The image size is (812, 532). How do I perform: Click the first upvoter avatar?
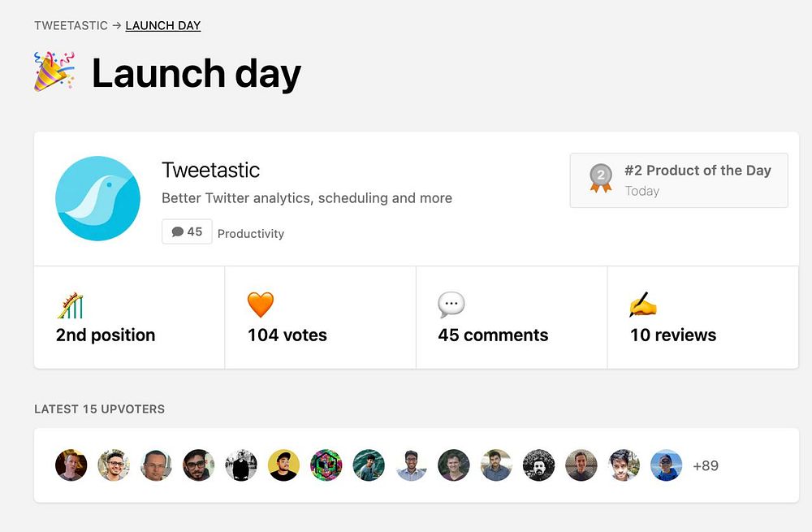pos(71,465)
